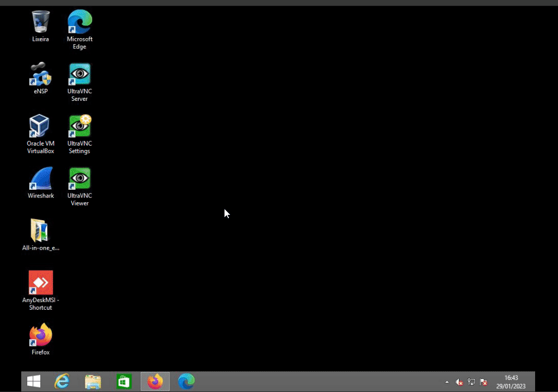Open File Explorer from taskbar
558x392 pixels.
pyautogui.click(x=93, y=381)
